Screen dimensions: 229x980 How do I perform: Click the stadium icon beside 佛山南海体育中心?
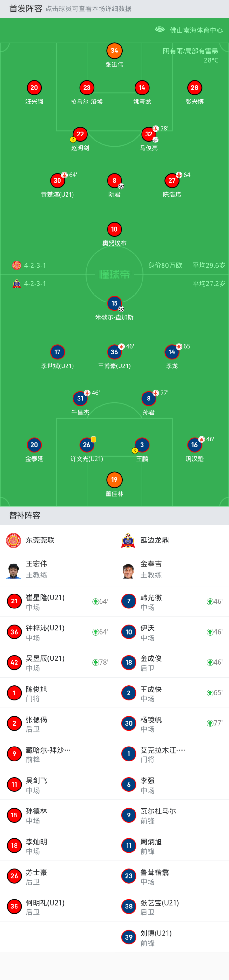pyautogui.click(x=160, y=29)
